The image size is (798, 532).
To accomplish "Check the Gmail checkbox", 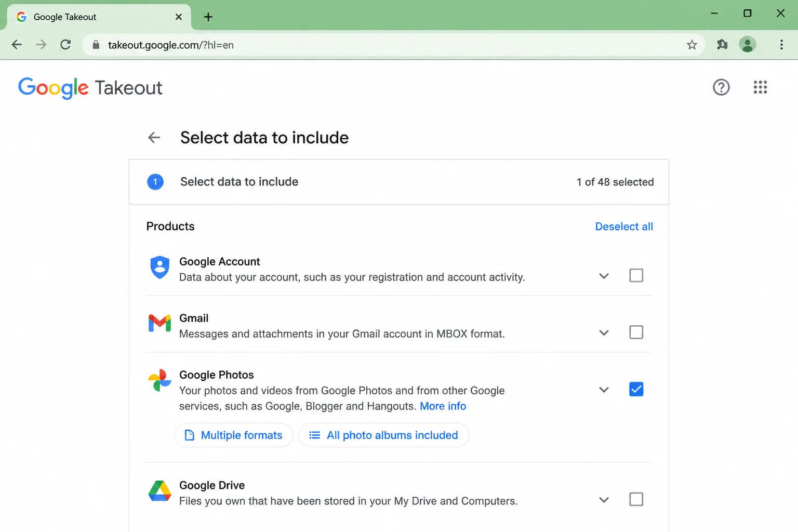I will [x=636, y=332].
